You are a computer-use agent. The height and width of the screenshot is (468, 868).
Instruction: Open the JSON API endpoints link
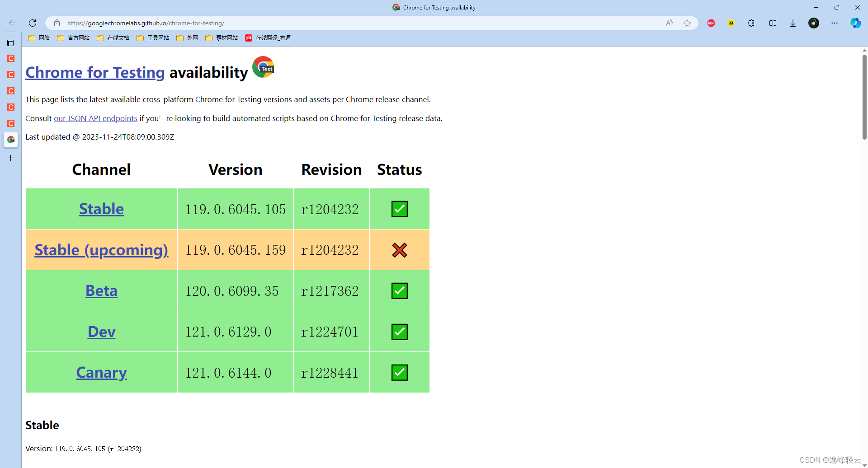coord(95,118)
